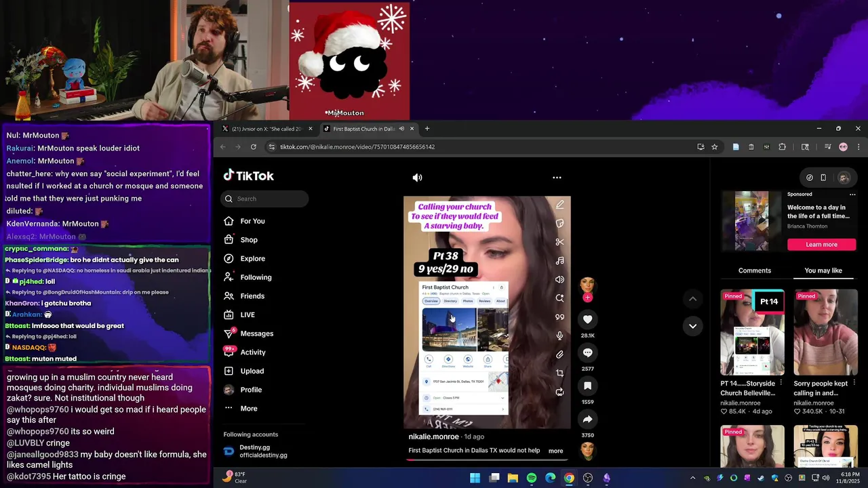This screenshot has width=868, height=488.
Task: Open Explore in the sidebar
Action: [252, 259]
